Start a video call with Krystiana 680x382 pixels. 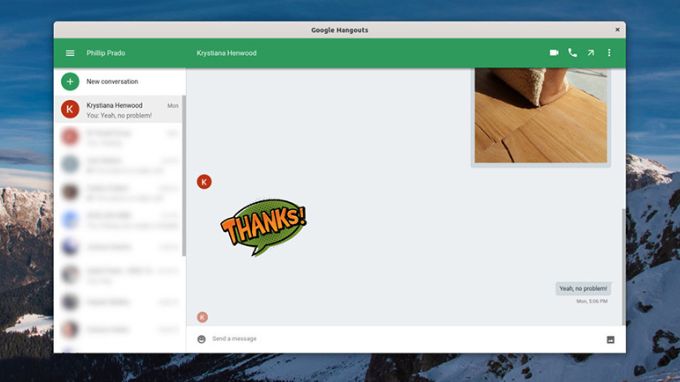[554, 52]
